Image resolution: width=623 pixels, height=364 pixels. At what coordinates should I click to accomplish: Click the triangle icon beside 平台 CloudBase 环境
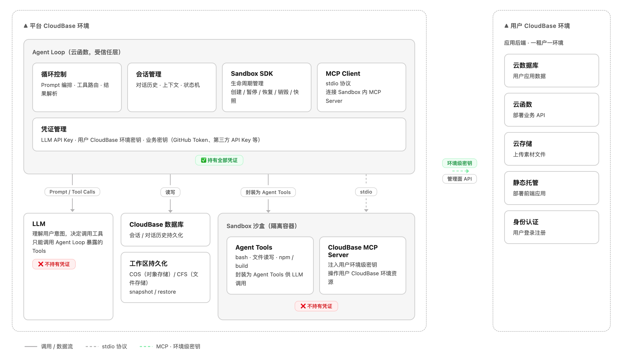point(25,26)
